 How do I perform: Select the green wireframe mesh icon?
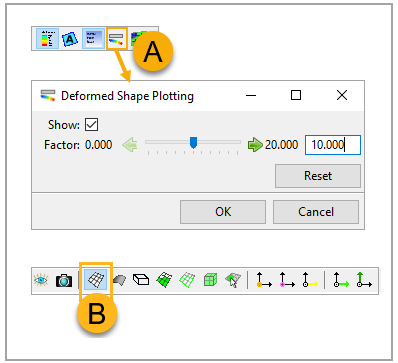click(x=187, y=280)
